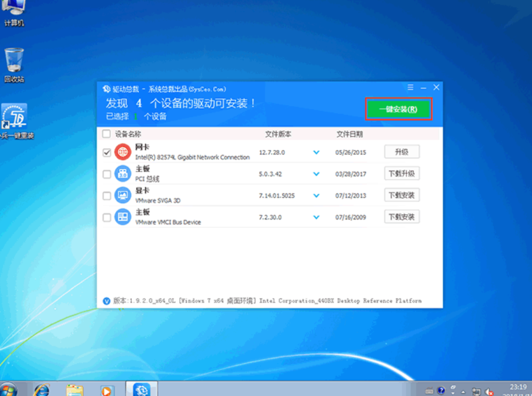The width and height of the screenshot is (532, 396).
Task: Click 下载升级 button for PCI 总线
Action: click(x=402, y=174)
